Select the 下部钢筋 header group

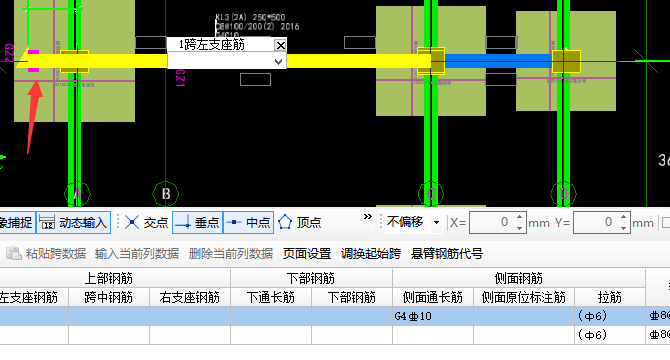[x=311, y=278]
